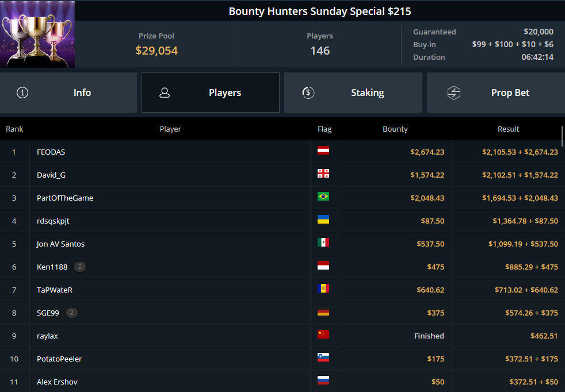Select player rdsqskpjt

[x=53, y=221]
